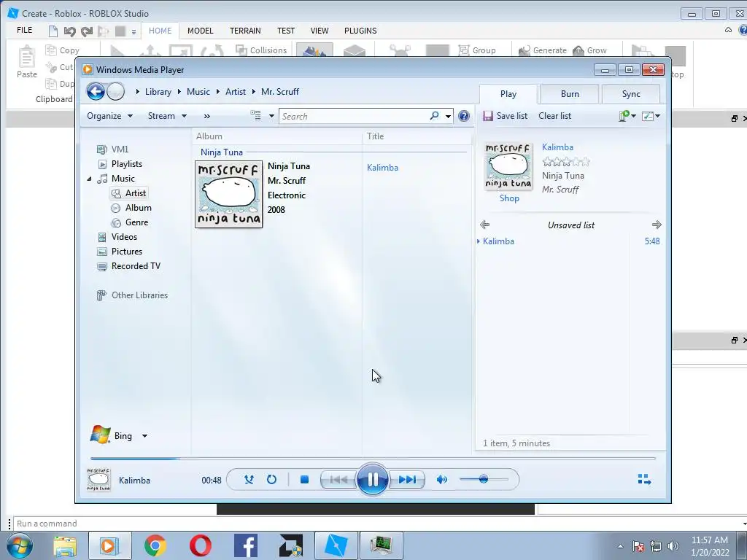Image resolution: width=747 pixels, height=560 pixels.
Task: Open the Play tab
Action: tap(508, 94)
